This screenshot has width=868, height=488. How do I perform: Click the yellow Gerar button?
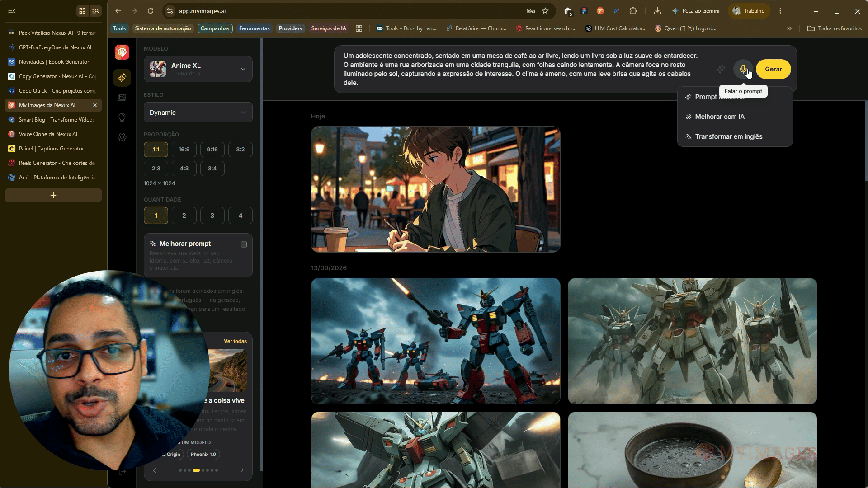click(773, 69)
